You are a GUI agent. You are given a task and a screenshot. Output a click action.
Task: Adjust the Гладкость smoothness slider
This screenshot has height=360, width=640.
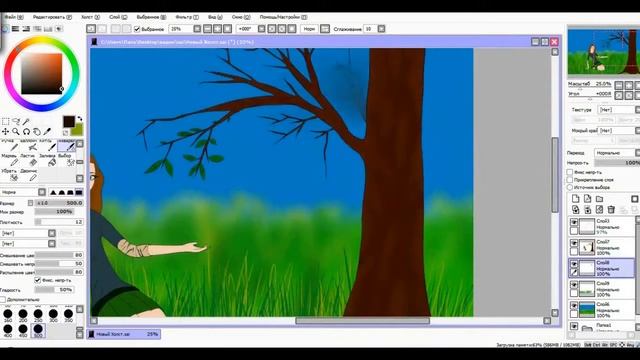54,290
